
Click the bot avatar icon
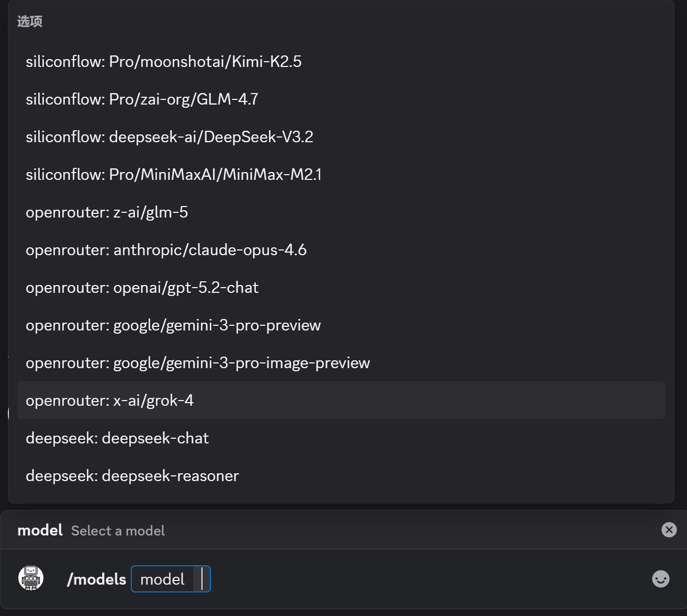tap(31, 578)
